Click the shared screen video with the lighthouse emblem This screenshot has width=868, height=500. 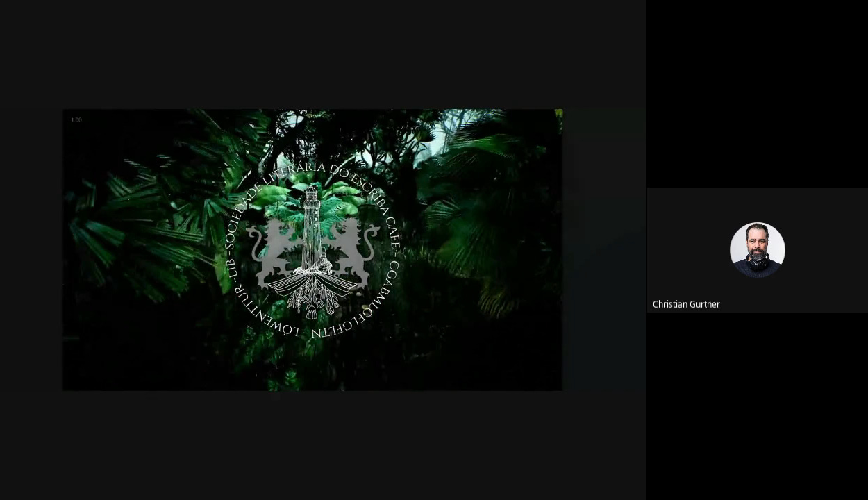tap(312, 250)
